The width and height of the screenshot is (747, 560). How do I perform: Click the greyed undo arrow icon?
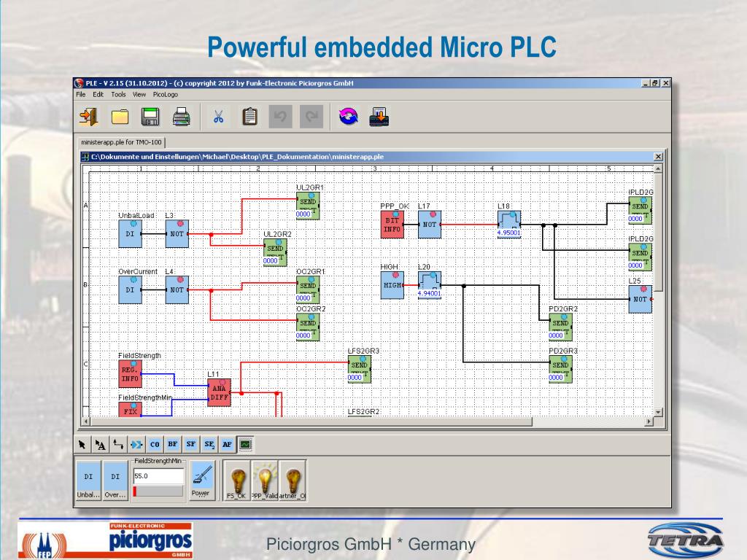(x=281, y=117)
